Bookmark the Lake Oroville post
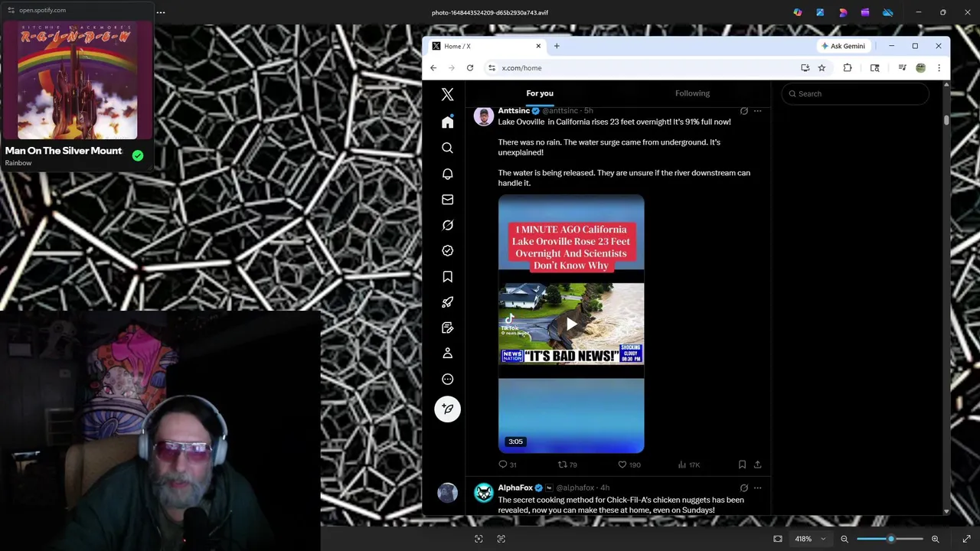Viewport: 980px width, 551px height. [742, 465]
